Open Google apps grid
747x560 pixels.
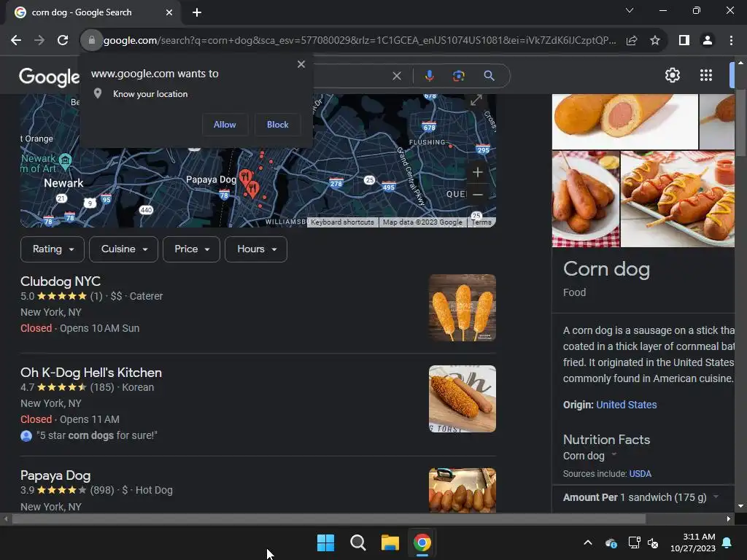click(706, 75)
